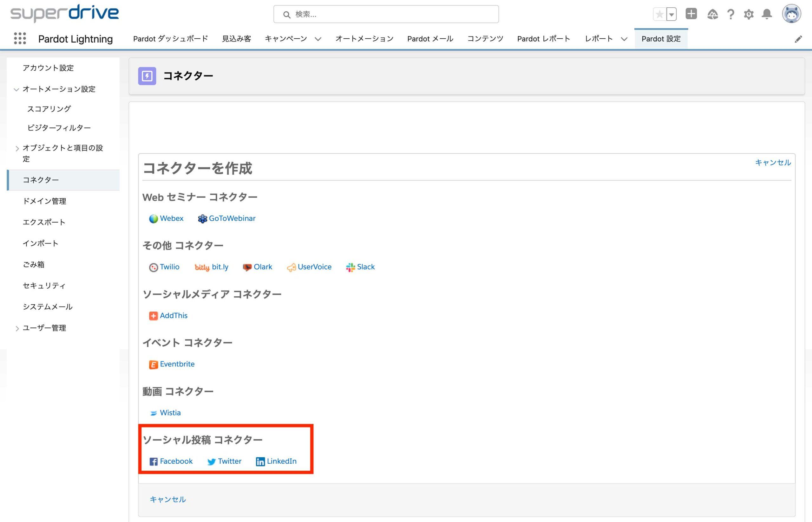
Task: Click the favorites star icon
Action: [x=659, y=14]
